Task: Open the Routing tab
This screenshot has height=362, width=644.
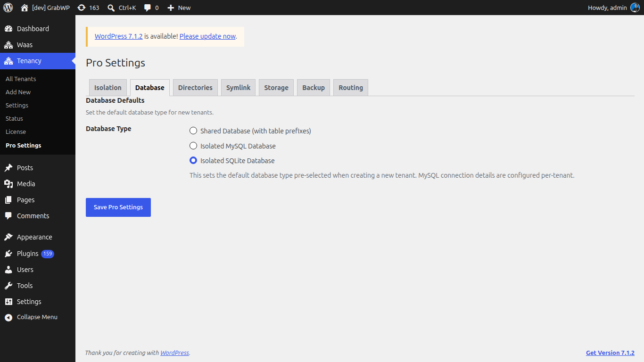Action: click(x=351, y=88)
